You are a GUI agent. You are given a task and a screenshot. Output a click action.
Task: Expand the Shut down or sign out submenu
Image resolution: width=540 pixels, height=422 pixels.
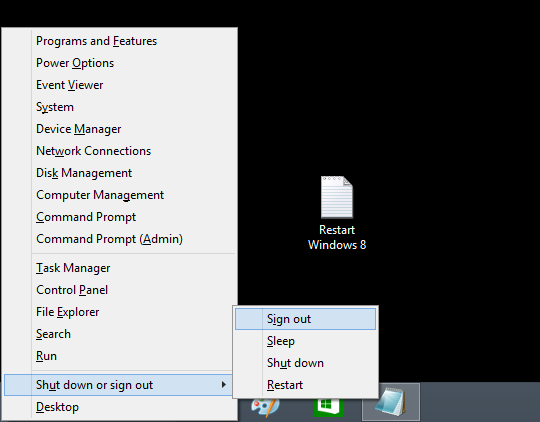[x=119, y=385]
